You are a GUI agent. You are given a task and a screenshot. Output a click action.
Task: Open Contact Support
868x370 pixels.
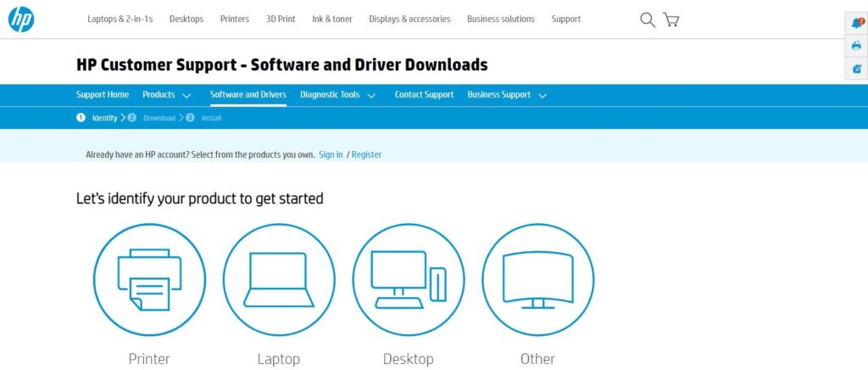point(424,95)
